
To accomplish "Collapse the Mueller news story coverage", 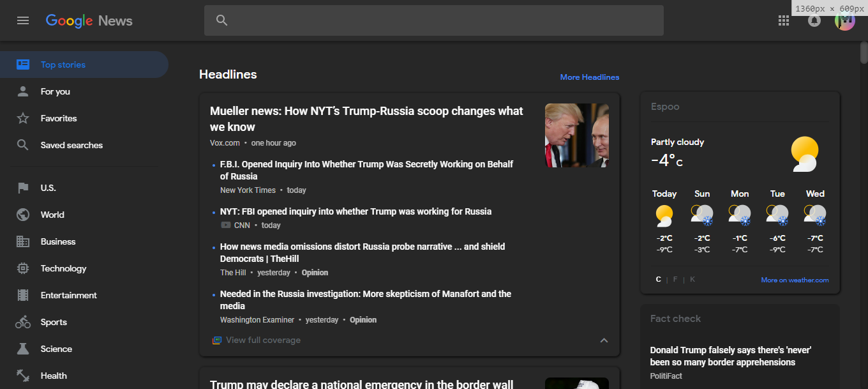I will [604, 340].
